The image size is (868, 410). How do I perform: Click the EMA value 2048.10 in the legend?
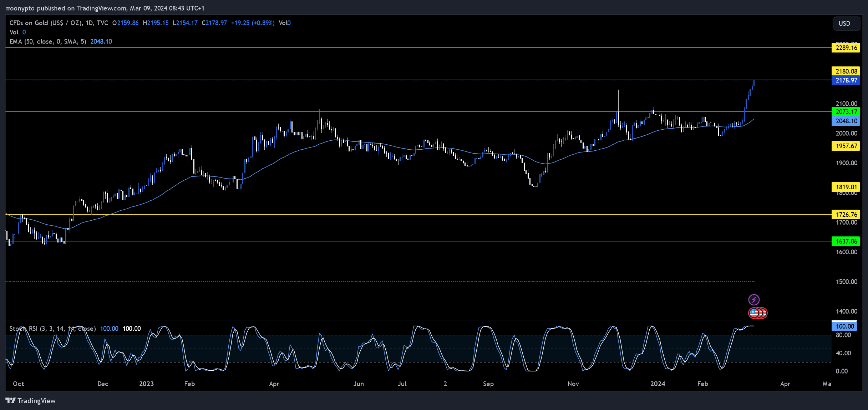pyautogui.click(x=101, y=41)
